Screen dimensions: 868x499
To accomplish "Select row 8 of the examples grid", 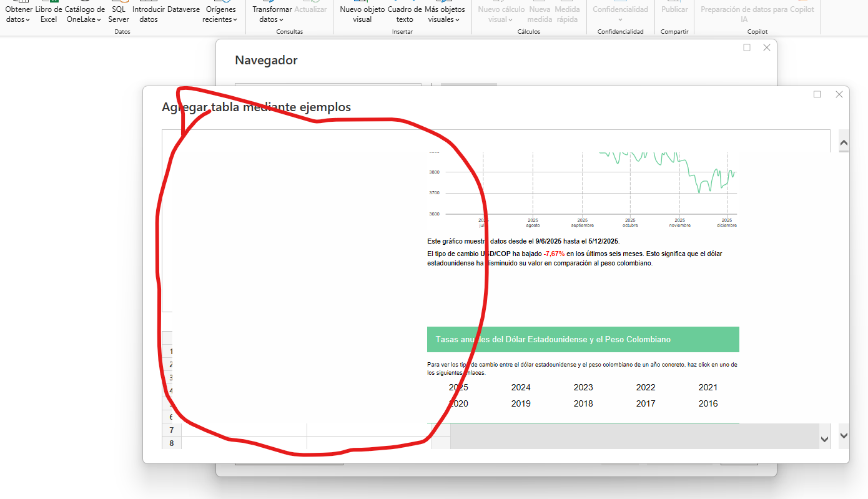I will (x=171, y=443).
